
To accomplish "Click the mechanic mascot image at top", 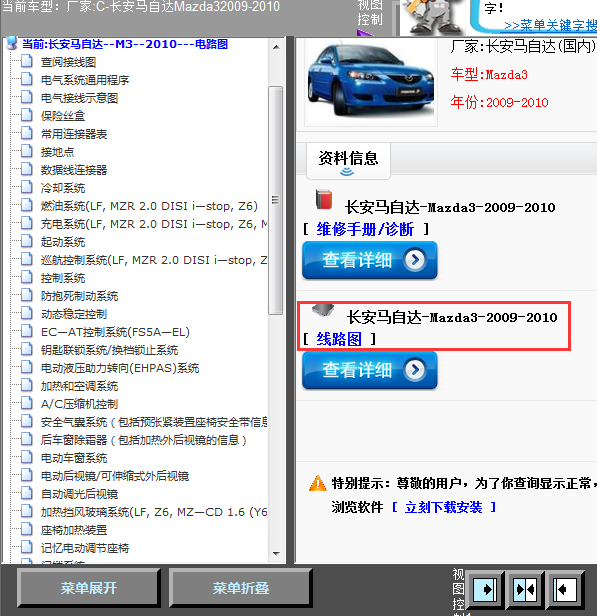I will click(x=434, y=16).
